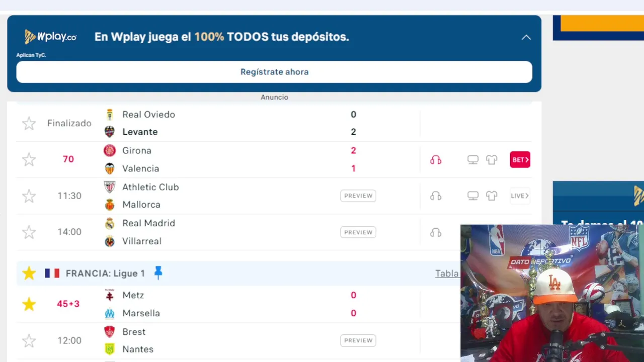This screenshot has height=362, width=644.
Task: Open Preview for Real Madrid vs Villarreal
Action: 358,232
